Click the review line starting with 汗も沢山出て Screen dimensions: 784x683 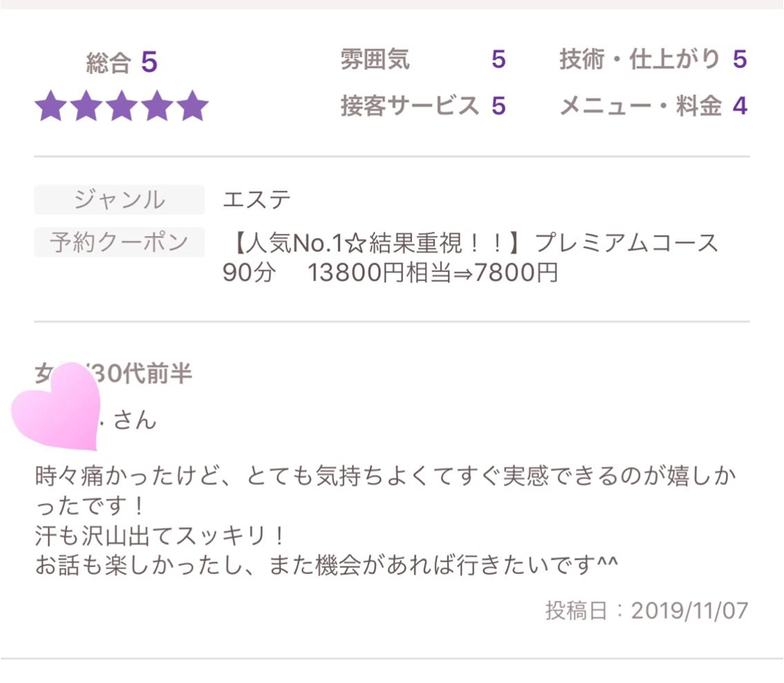pos(160,535)
